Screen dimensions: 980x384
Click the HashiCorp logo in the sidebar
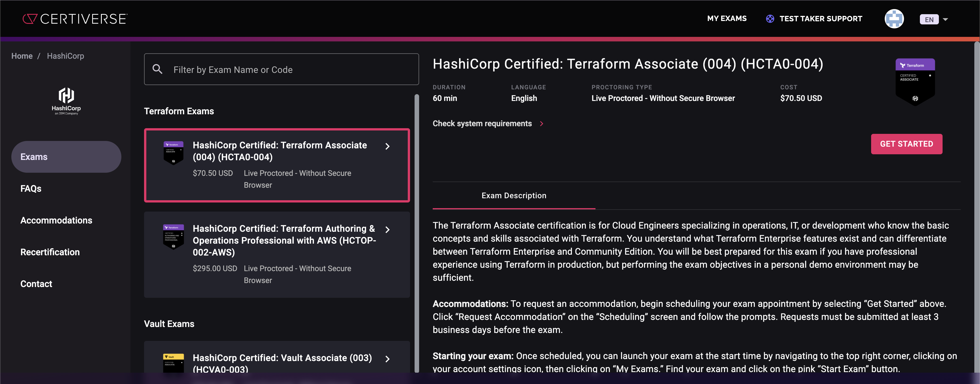click(x=66, y=101)
